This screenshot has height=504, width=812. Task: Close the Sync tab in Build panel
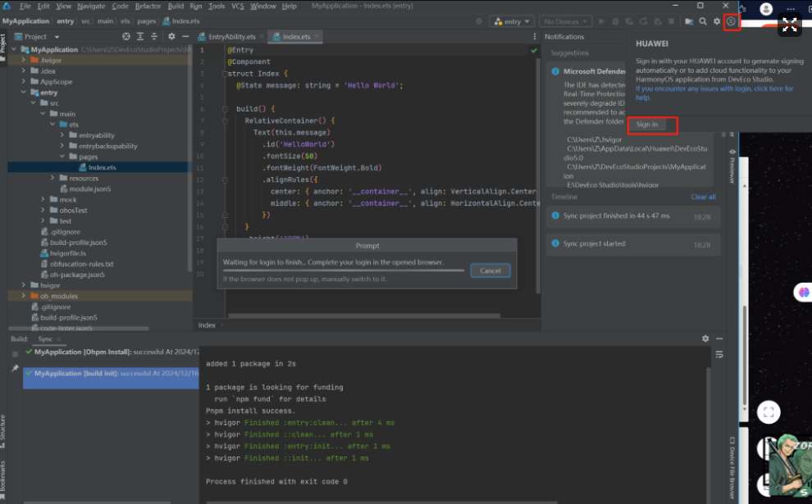(58, 339)
